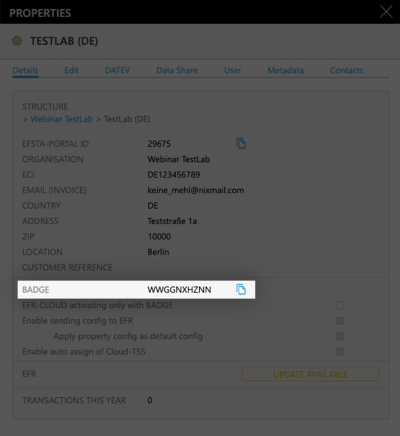Click the UPDATE AVAILABLE button
400x436 pixels.
point(311,374)
